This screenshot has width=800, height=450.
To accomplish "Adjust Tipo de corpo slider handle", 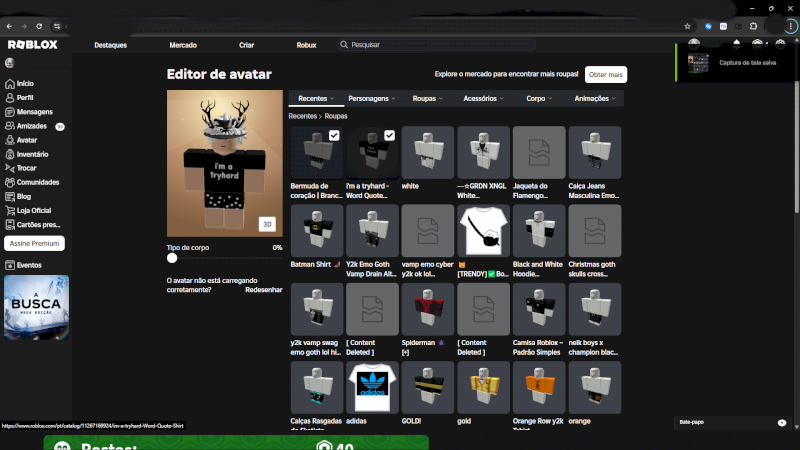I will (172, 258).
